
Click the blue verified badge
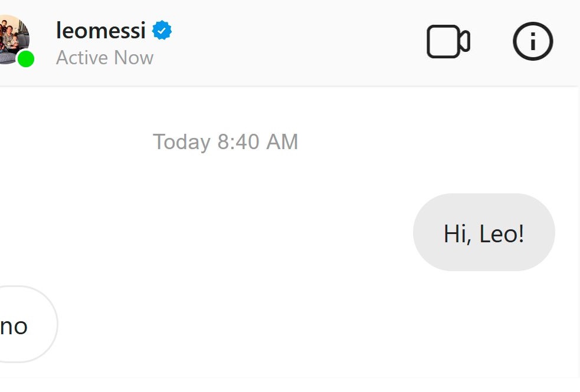162,31
